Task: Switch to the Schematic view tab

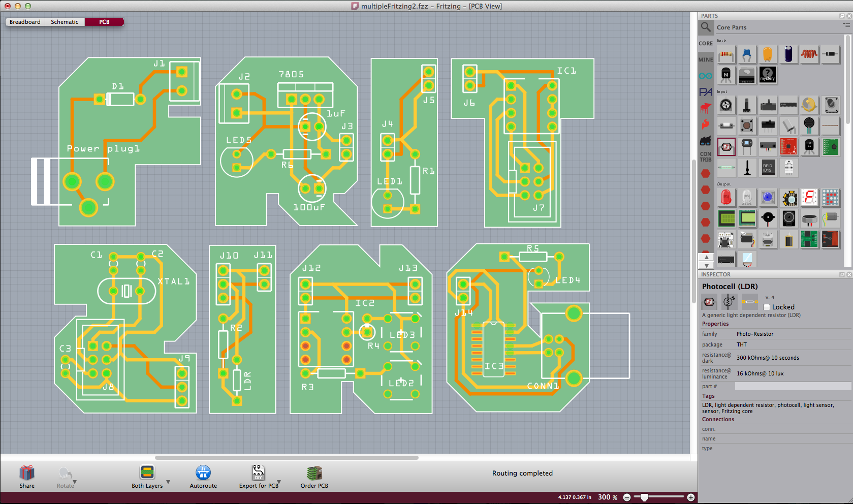Action: pyautogui.click(x=65, y=22)
